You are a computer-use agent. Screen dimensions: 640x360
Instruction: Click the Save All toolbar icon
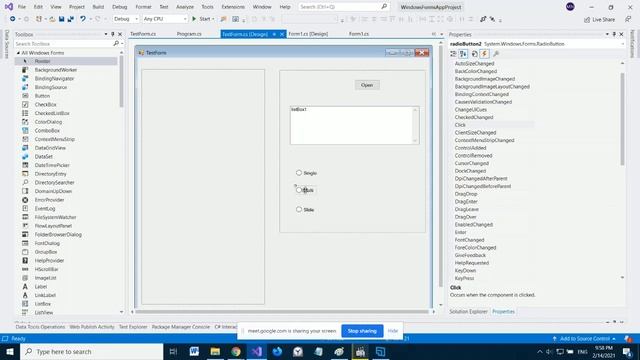click(71, 19)
